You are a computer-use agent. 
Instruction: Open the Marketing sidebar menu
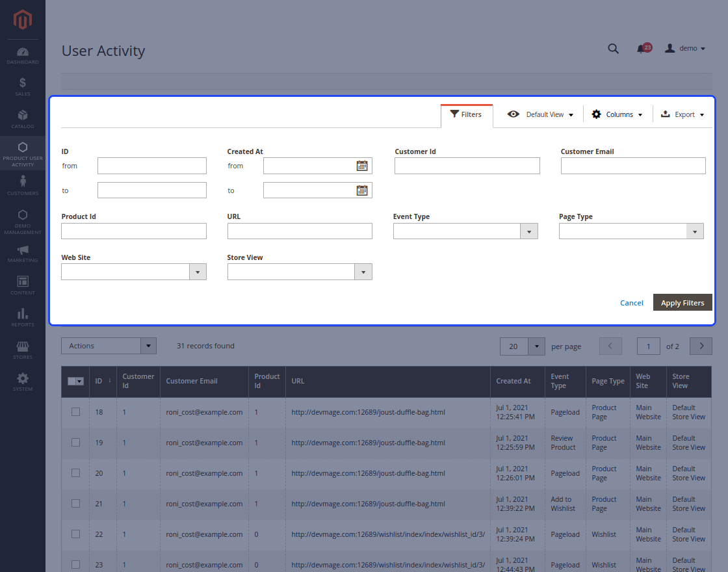click(x=22, y=254)
